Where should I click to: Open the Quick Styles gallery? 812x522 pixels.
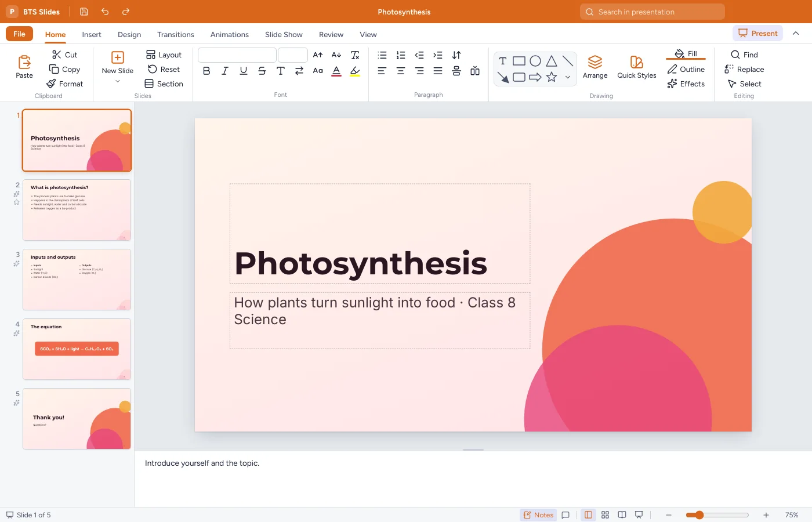click(x=637, y=67)
